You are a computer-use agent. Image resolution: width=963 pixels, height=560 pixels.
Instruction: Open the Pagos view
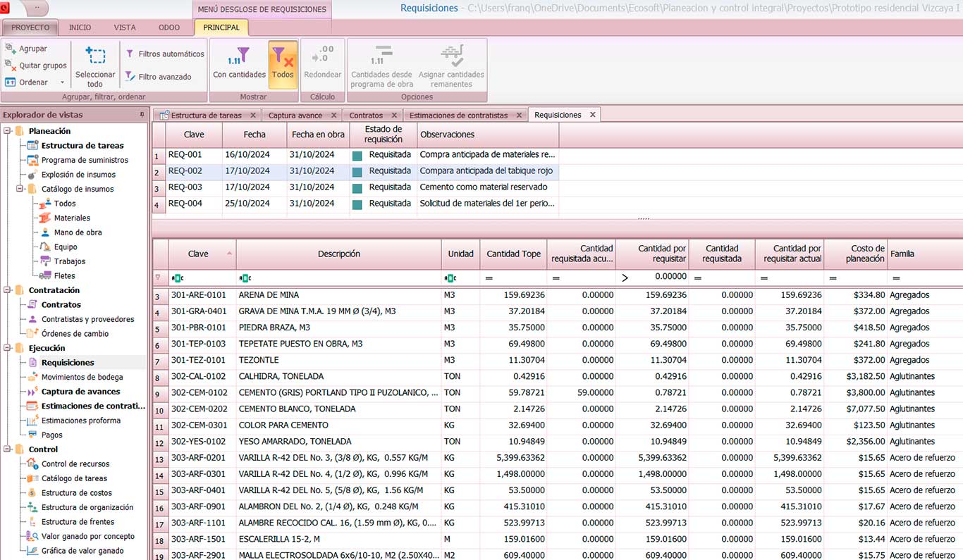point(51,435)
